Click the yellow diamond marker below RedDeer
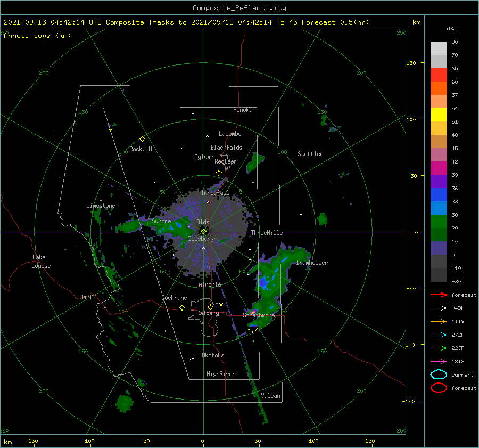The image size is (479, 448). (219, 173)
